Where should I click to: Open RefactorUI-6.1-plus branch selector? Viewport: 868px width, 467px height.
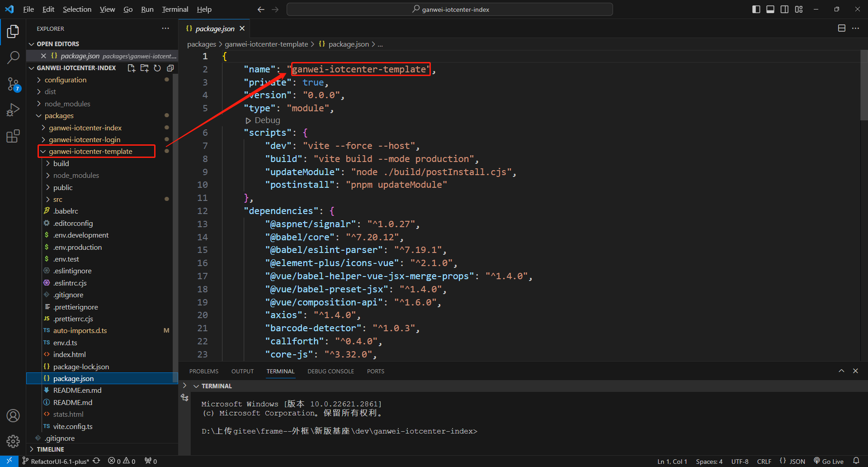pyautogui.click(x=56, y=461)
